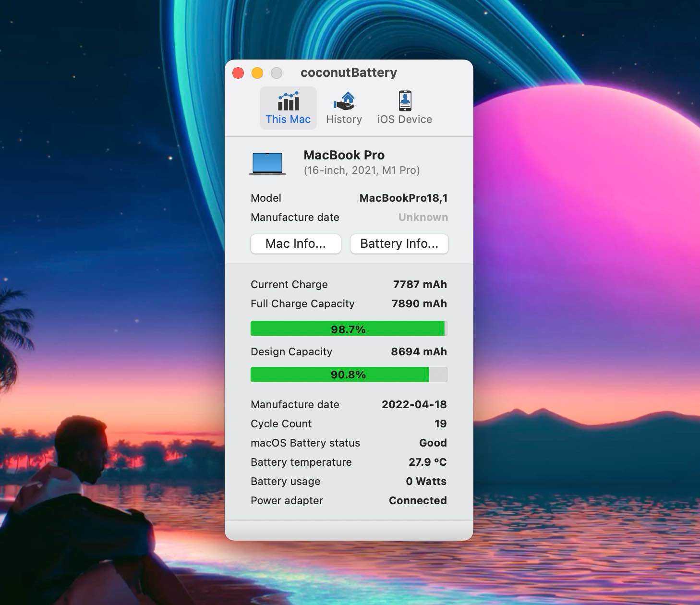Click the History hand icon

(344, 100)
